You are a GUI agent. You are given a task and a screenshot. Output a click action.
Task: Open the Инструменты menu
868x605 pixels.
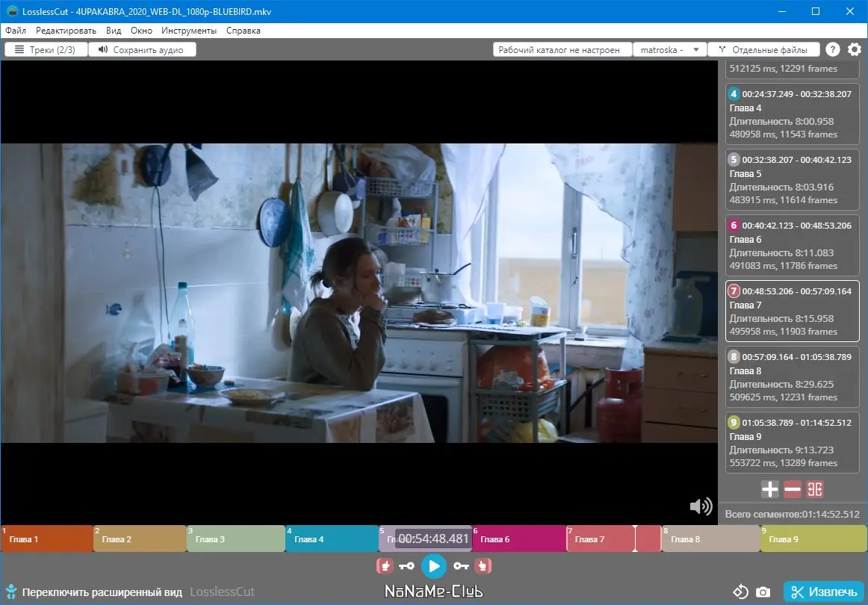(x=189, y=31)
